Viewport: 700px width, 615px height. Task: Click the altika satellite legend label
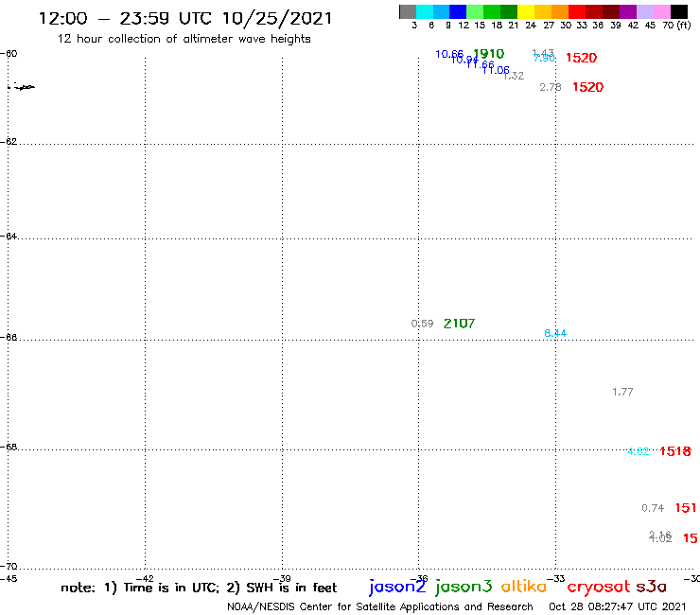524,586
